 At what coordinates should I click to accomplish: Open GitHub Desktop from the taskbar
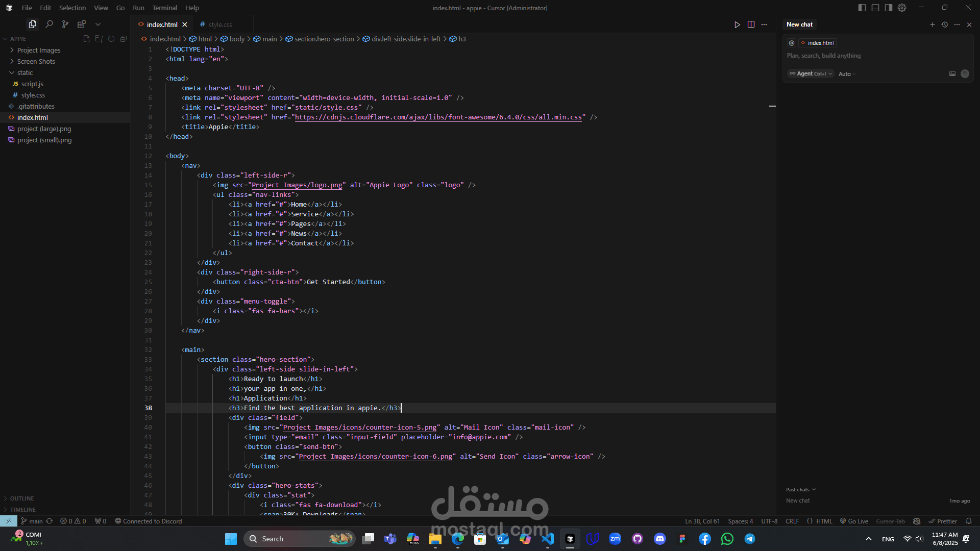point(637,539)
